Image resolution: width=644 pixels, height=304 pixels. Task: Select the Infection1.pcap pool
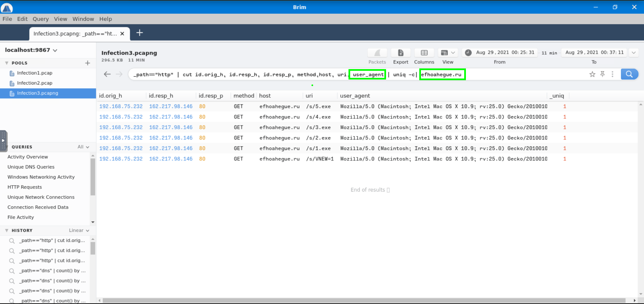pos(35,73)
